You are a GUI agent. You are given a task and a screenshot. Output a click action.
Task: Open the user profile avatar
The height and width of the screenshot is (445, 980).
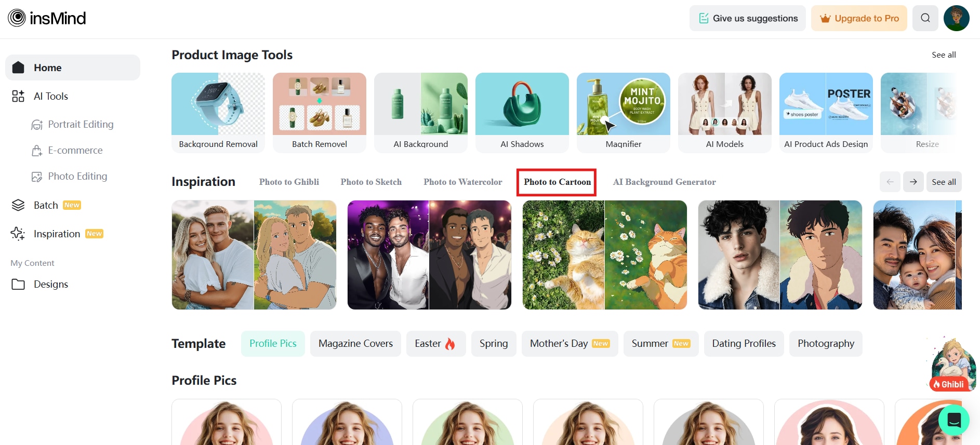957,18
